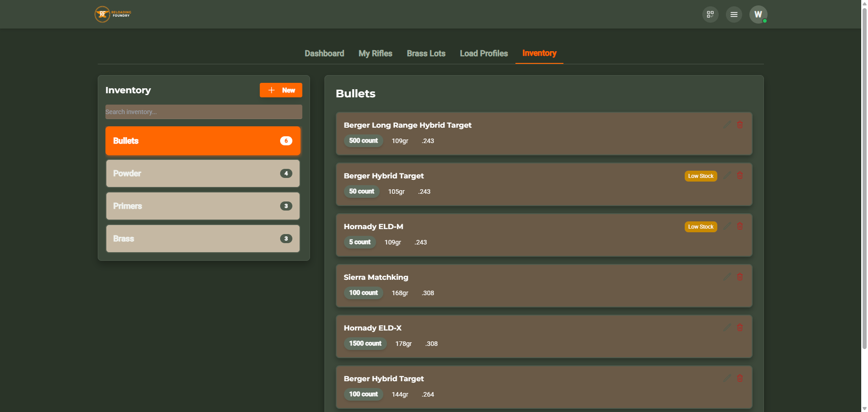The height and width of the screenshot is (412, 868).
Task: Click the Bullets count badge 6
Action: point(286,141)
